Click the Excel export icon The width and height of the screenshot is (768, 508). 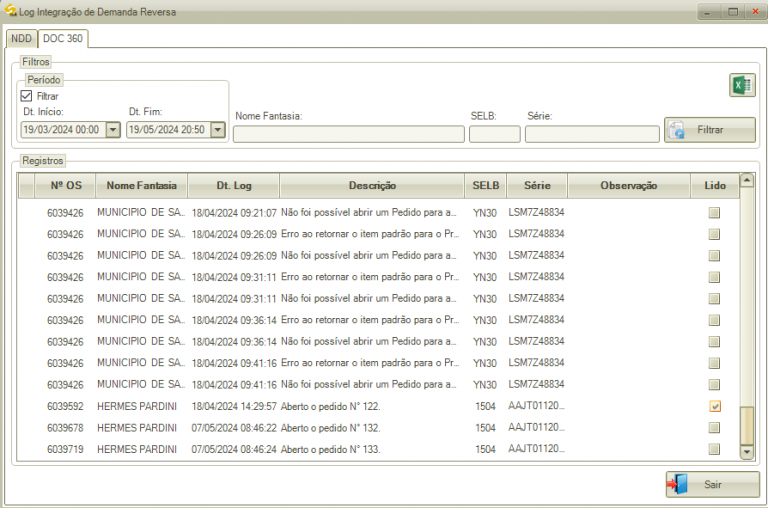[x=742, y=86]
